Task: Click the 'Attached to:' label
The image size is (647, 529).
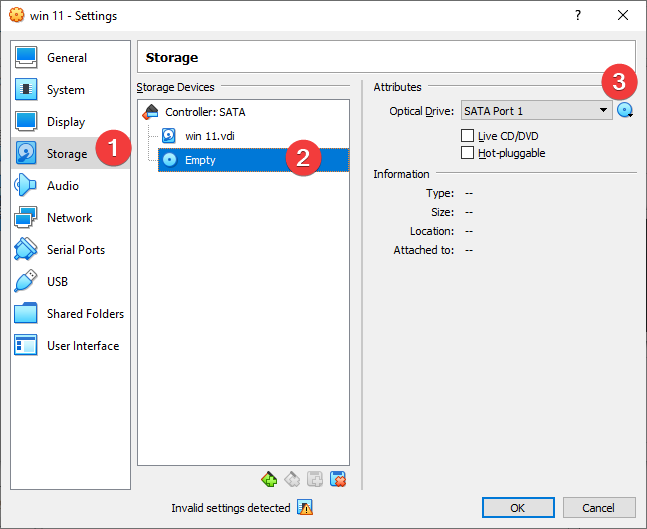Action: pos(423,250)
